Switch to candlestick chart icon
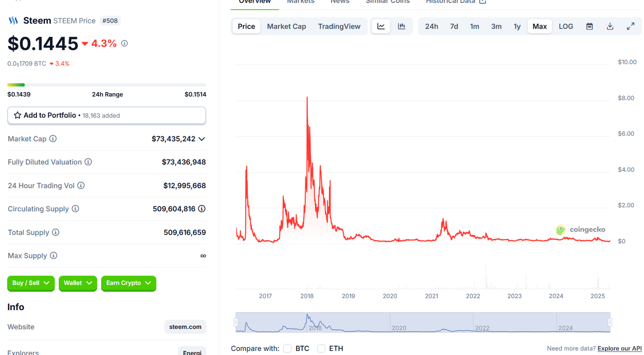 click(x=401, y=26)
